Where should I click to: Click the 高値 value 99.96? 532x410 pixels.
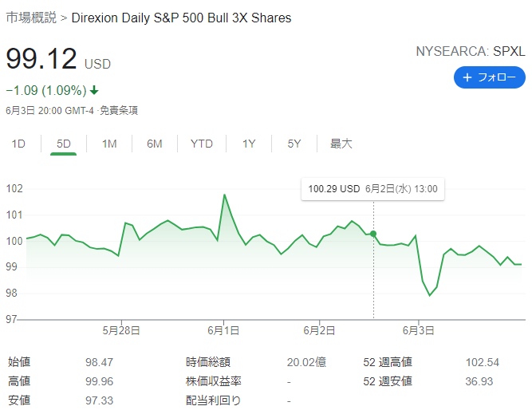click(x=99, y=381)
